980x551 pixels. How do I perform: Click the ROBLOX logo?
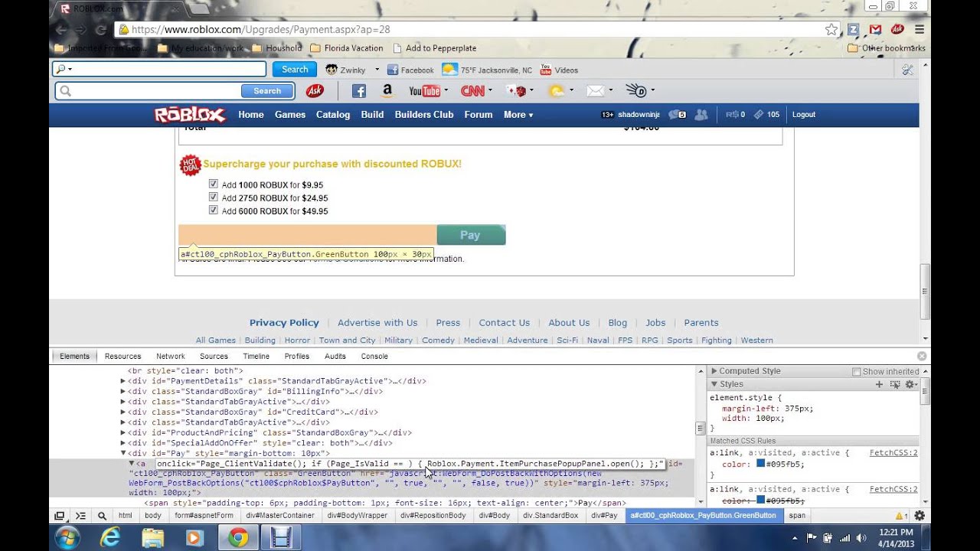click(190, 115)
